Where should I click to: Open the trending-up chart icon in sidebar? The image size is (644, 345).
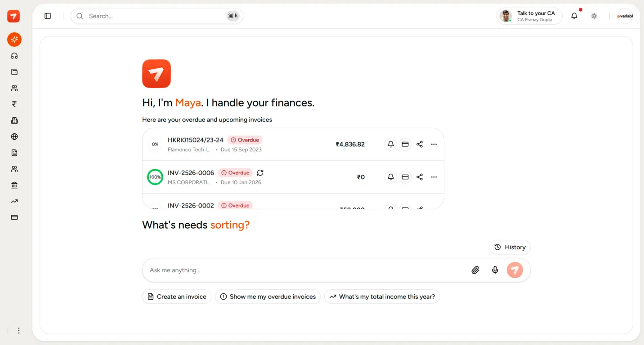(14, 201)
